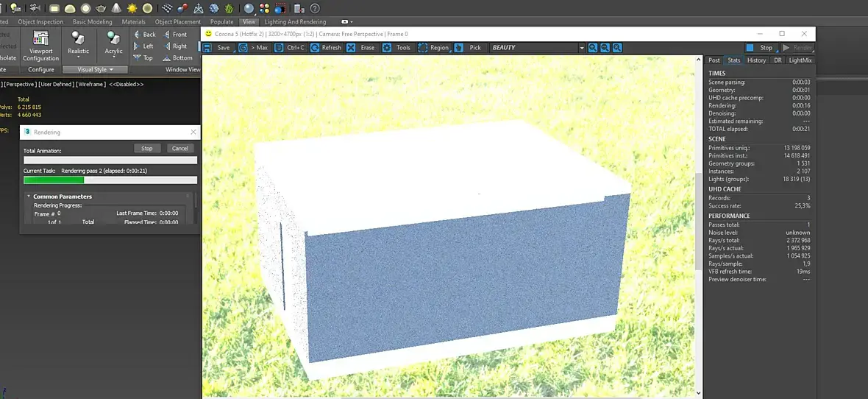Screen dimensions: 868x399
Task: Activate the Pick tool in VFB
Action: tap(469, 48)
